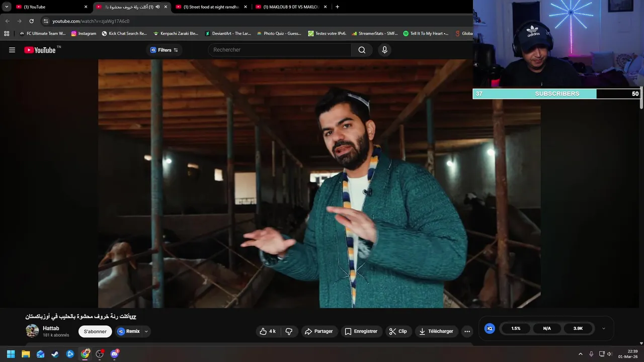644x362 pixels.
Task: Go to the YouTube home logo
Action: tap(40, 50)
